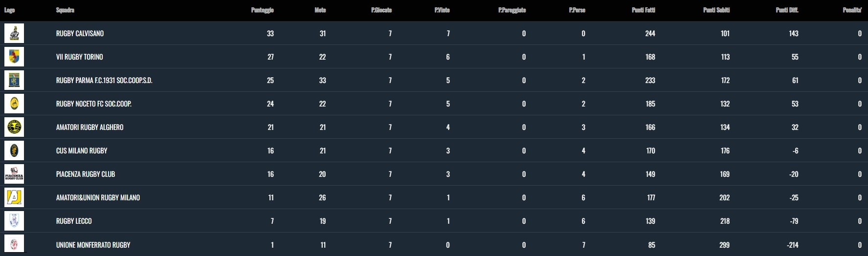Select the VII RUGBY TORINO name
Screen dimensions: 868x256
coord(79,57)
